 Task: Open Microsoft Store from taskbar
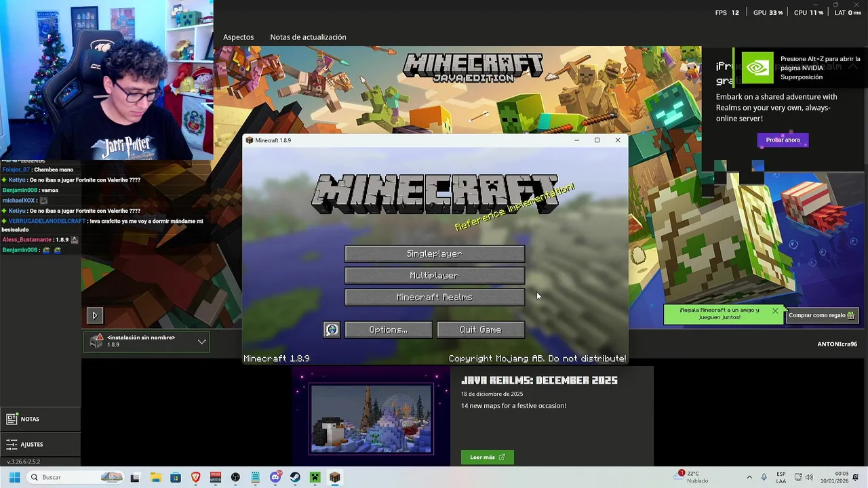(176, 477)
